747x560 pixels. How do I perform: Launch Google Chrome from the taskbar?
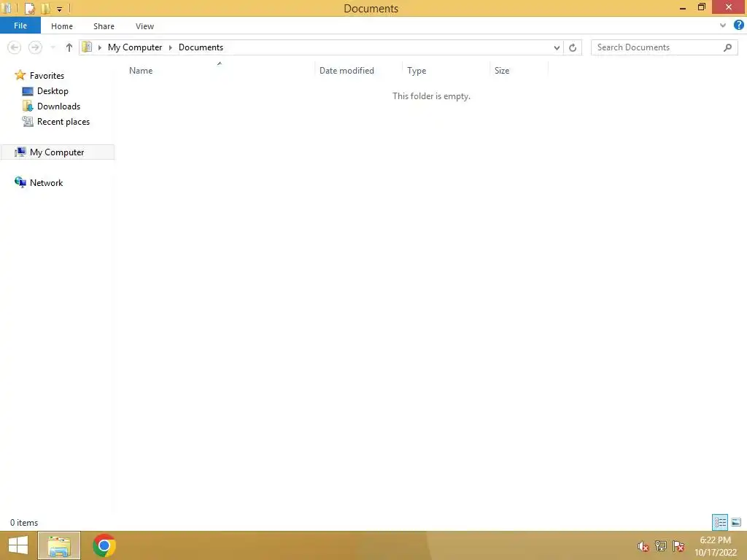(104, 545)
